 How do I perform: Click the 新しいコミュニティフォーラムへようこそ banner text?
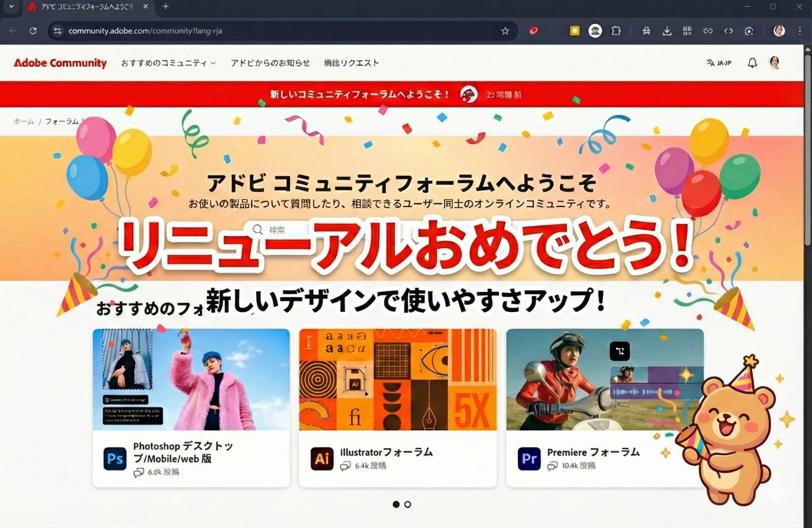(360, 94)
